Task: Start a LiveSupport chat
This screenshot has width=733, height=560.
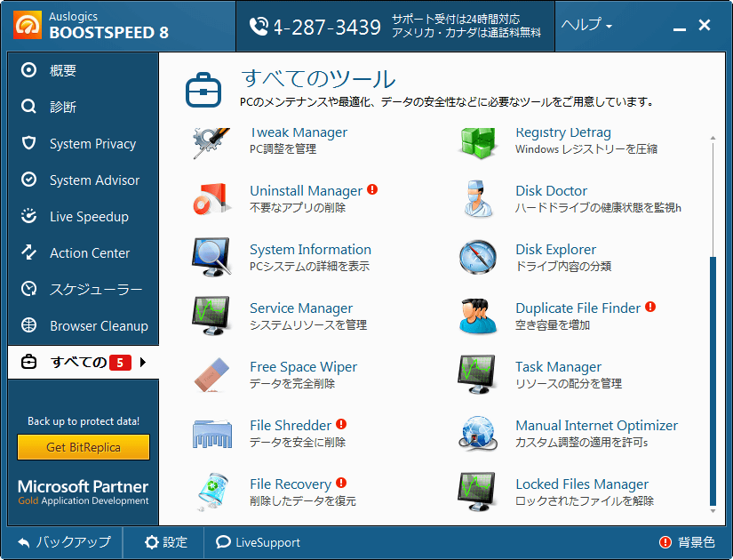Action: pyautogui.click(x=258, y=542)
